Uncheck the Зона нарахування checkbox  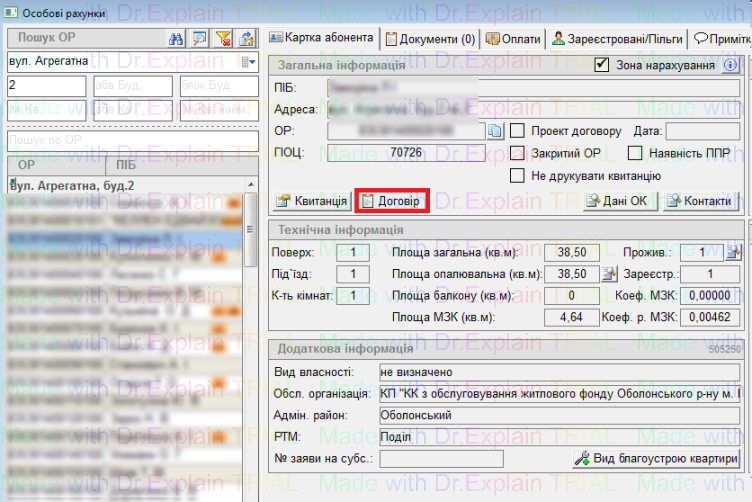pos(602,65)
